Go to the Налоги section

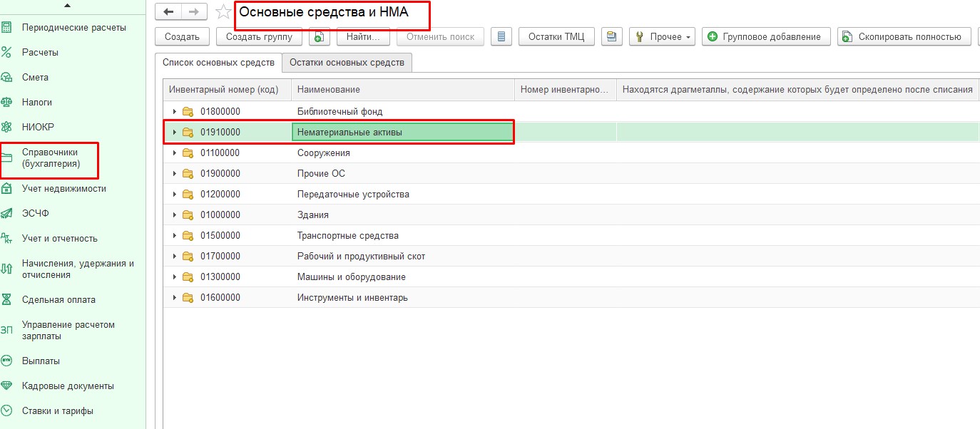[37, 102]
